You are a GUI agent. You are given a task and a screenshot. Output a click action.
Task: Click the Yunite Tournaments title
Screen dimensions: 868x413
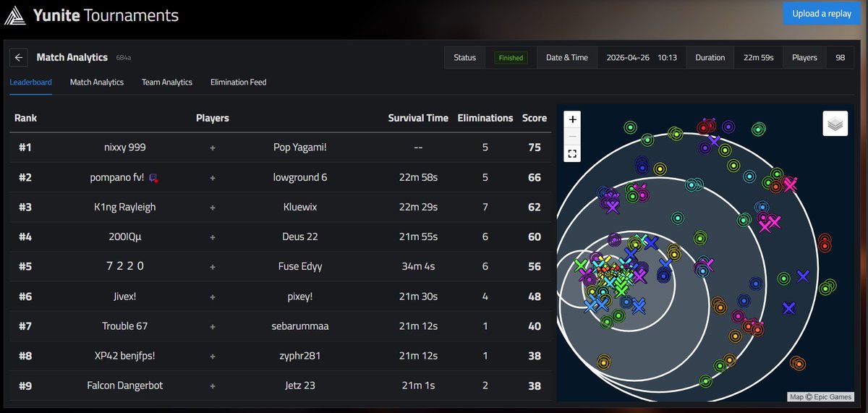pyautogui.click(x=106, y=15)
